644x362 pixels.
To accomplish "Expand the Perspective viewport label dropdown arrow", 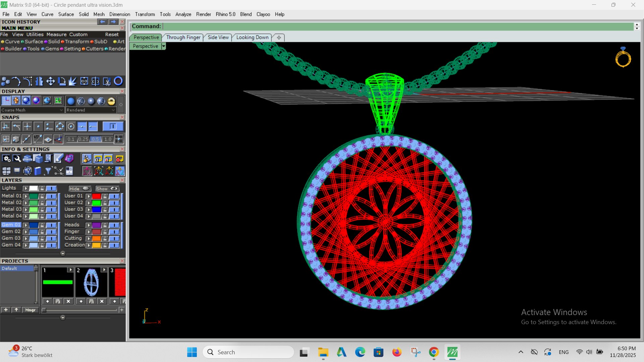I will (x=164, y=46).
